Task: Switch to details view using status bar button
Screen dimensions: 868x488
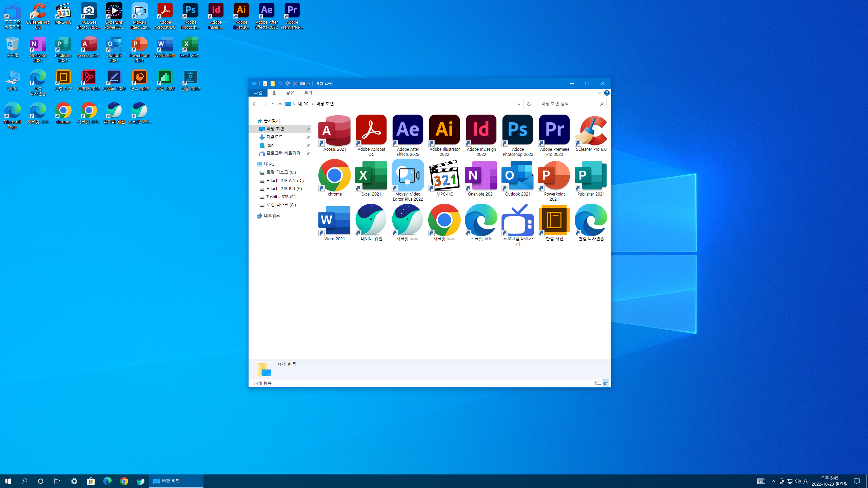Action: [598, 383]
